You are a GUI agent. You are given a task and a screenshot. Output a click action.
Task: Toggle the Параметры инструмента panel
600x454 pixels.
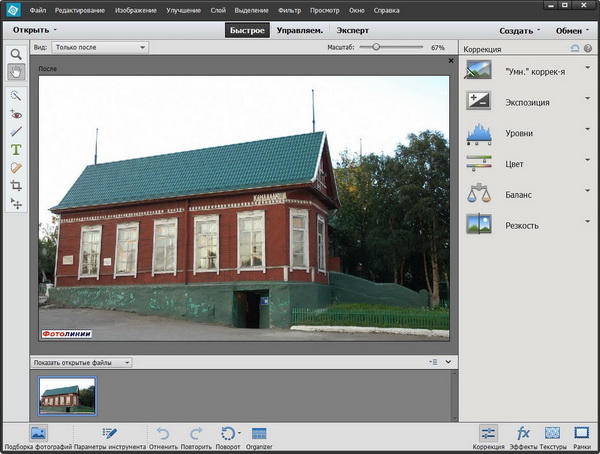(x=110, y=433)
